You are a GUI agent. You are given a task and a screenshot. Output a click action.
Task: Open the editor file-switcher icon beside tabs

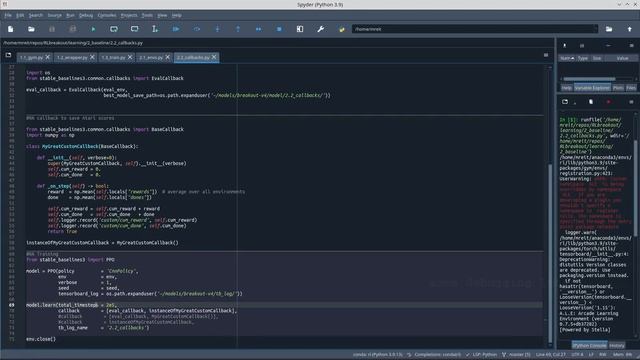[8, 55]
